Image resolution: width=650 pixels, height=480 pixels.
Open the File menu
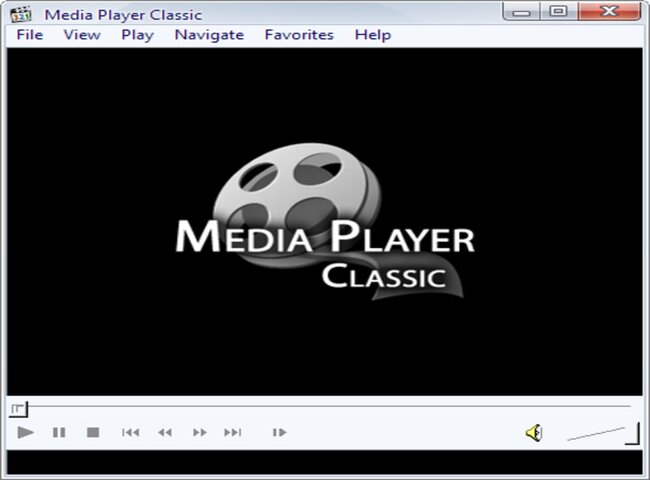click(x=30, y=35)
